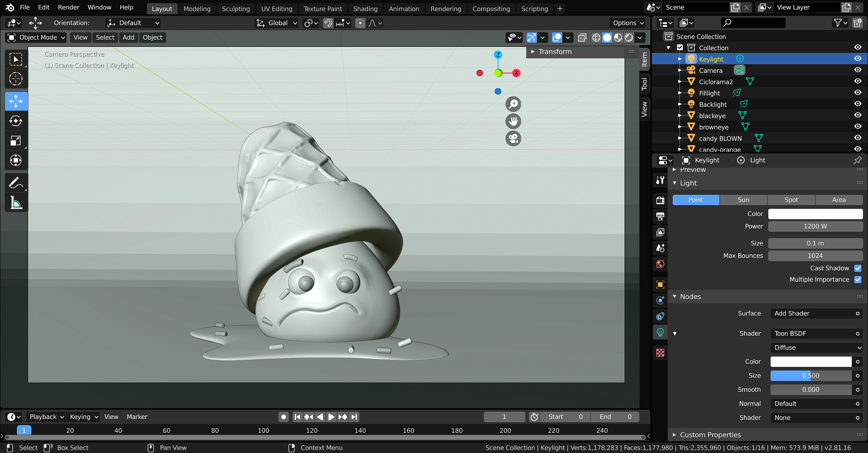The width and height of the screenshot is (868, 453).
Task: Hide Camera object with eye icon
Action: (858, 70)
